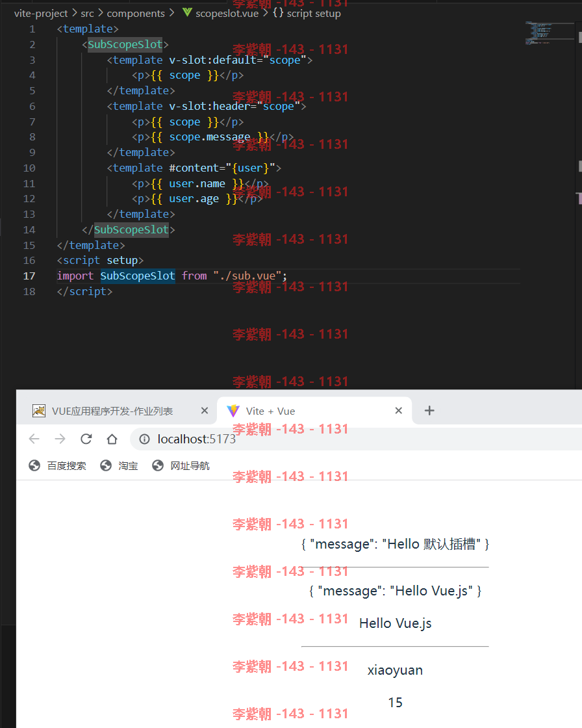Image resolution: width=582 pixels, height=728 pixels.
Task: Click v-slot:header attribute on line 6
Action: (209, 107)
